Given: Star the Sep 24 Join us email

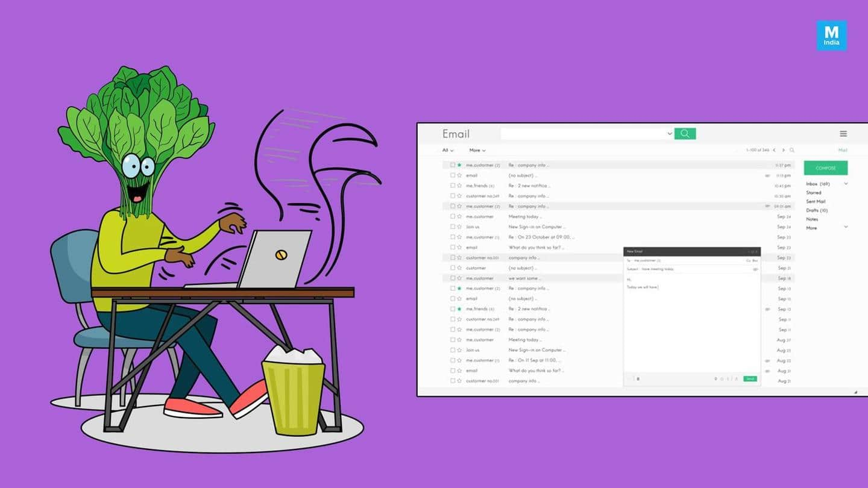Looking at the screenshot, I should click(x=459, y=227).
